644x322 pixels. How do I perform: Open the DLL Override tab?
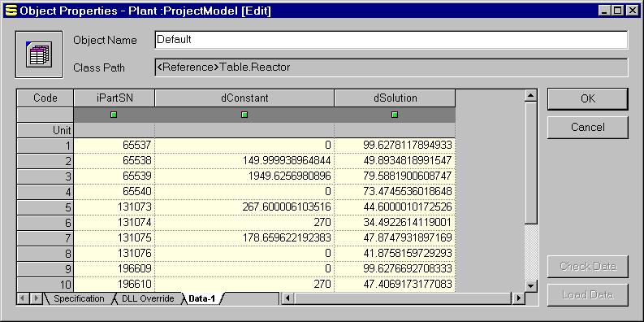click(x=148, y=298)
